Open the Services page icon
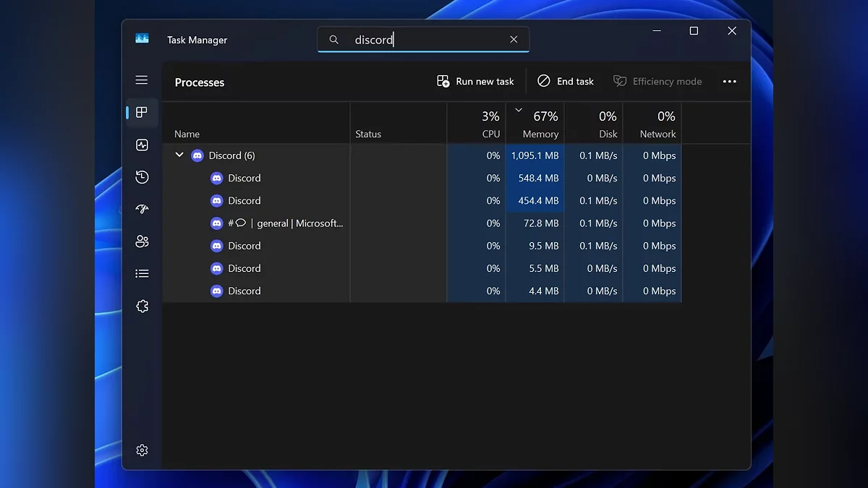Image resolution: width=868 pixels, height=488 pixels. [142, 307]
